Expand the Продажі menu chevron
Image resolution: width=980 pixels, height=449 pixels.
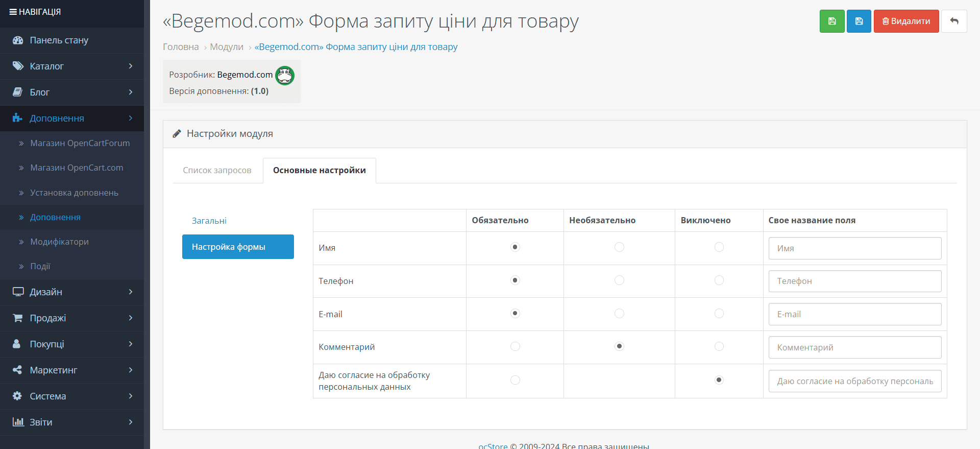coord(131,318)
